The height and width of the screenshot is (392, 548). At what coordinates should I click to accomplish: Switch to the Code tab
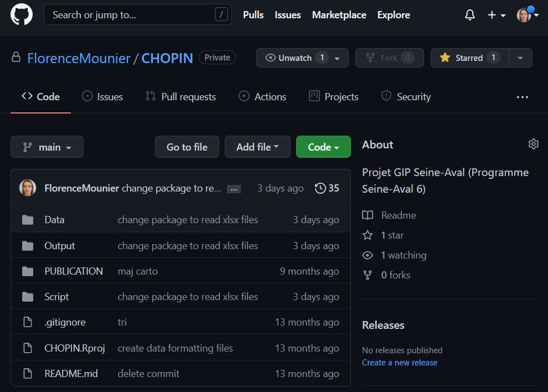pos(40,96)
